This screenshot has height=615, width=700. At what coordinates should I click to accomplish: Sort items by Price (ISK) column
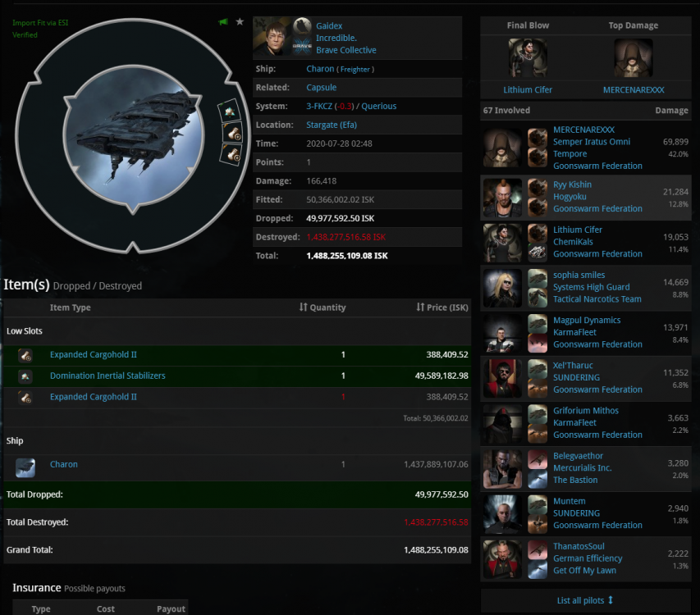(x=442, y=307)
